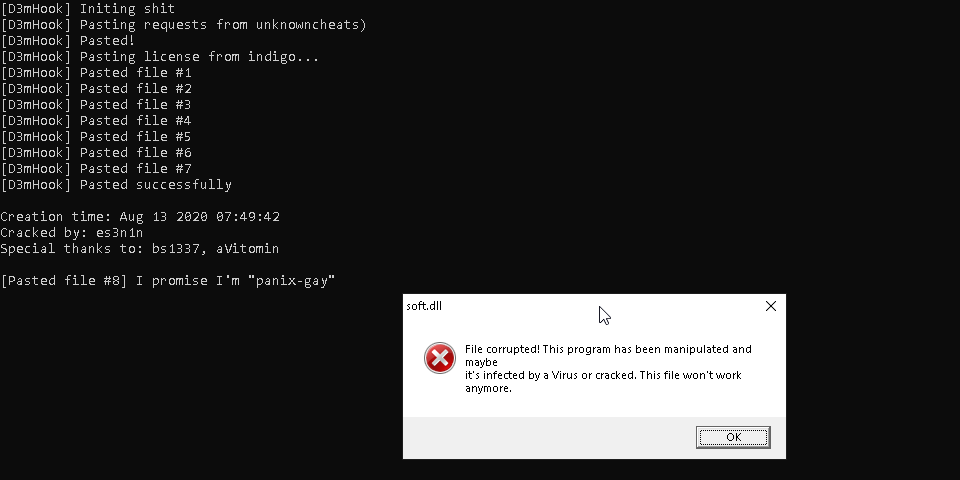Image resolution: width=960 pixels, height=480 pixels.
Task: Click the "File corrupted!" message text
Action: pyautogui.click(x=607, y=349)
